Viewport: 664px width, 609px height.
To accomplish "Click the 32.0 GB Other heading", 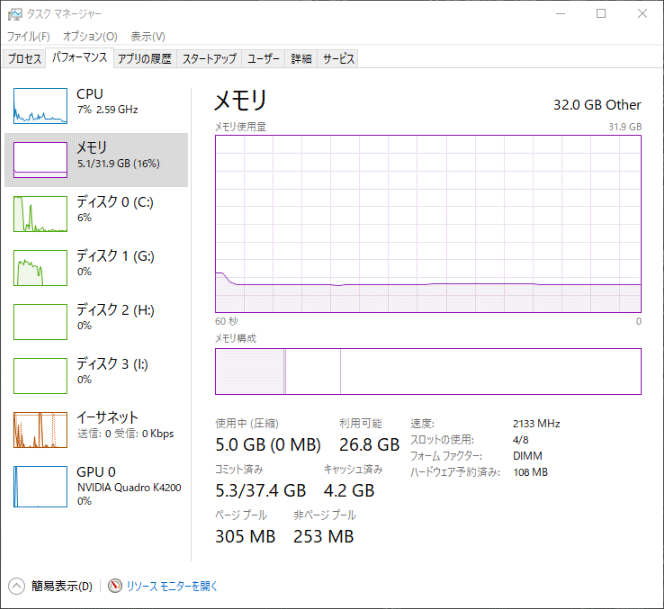I will point(597,105).
